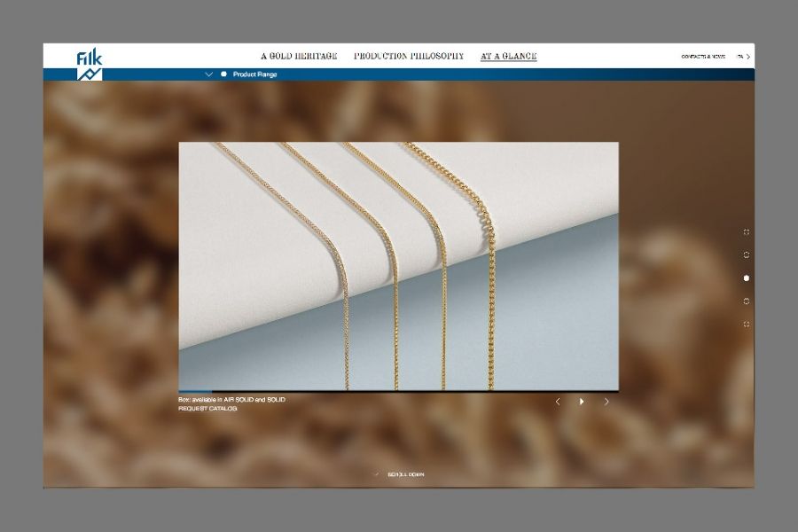Select the first side pagination dot
This screenshot has width=798, height=532.
[747, 232]
